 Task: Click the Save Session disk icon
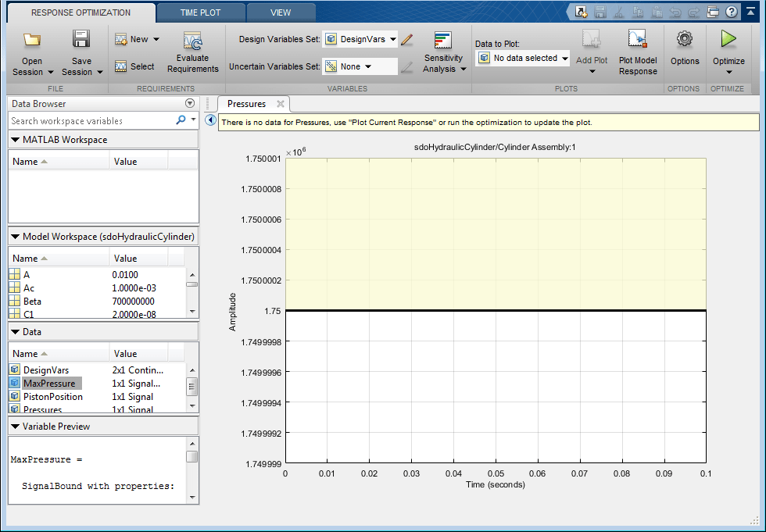click(81, 41)
